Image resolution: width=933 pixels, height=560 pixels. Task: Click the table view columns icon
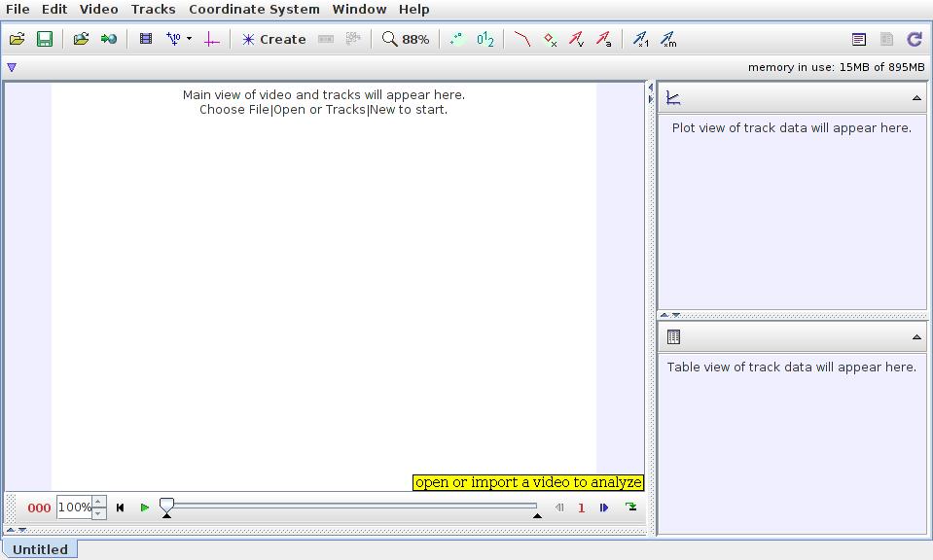tap(673, 337)
